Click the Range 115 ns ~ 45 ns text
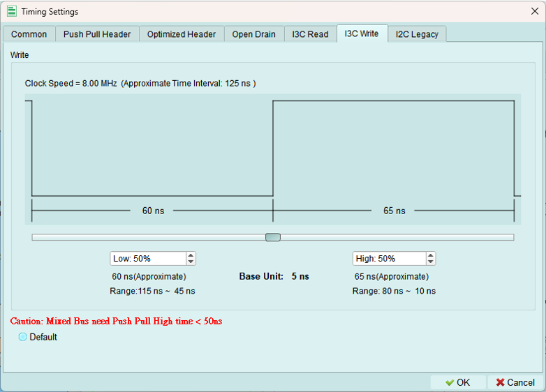The width and height of the screenshot is (546, 392). coord(152,291)
